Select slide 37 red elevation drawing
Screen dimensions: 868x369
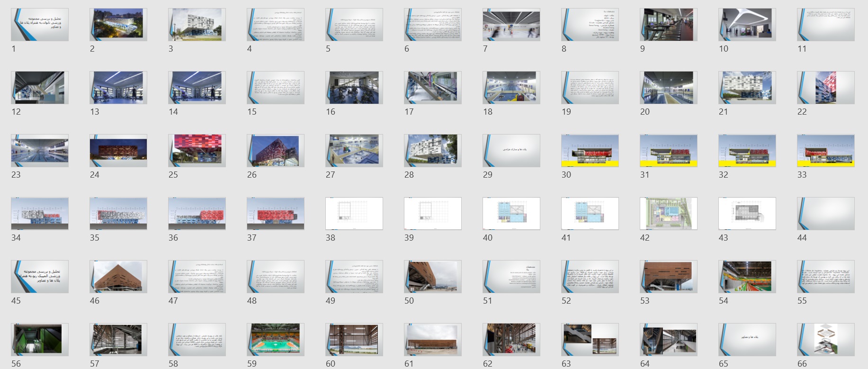tap(276, 214)
